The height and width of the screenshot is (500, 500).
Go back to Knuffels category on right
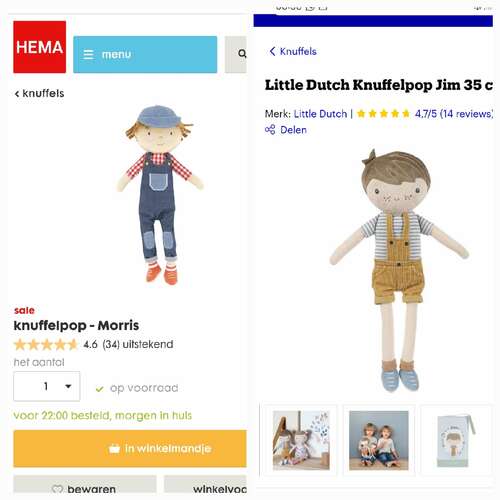pos(293,51)
